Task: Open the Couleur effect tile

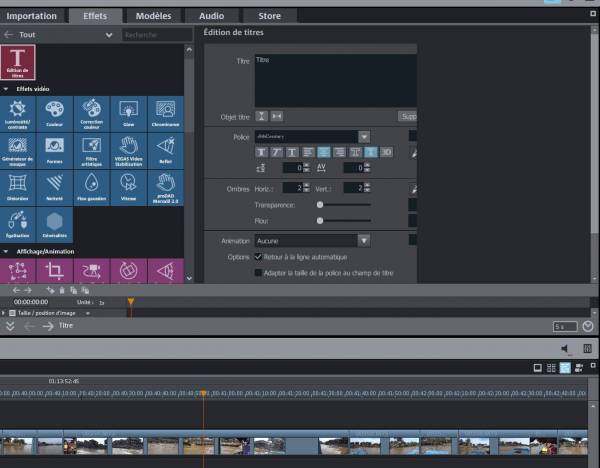Action: point(54,111)
